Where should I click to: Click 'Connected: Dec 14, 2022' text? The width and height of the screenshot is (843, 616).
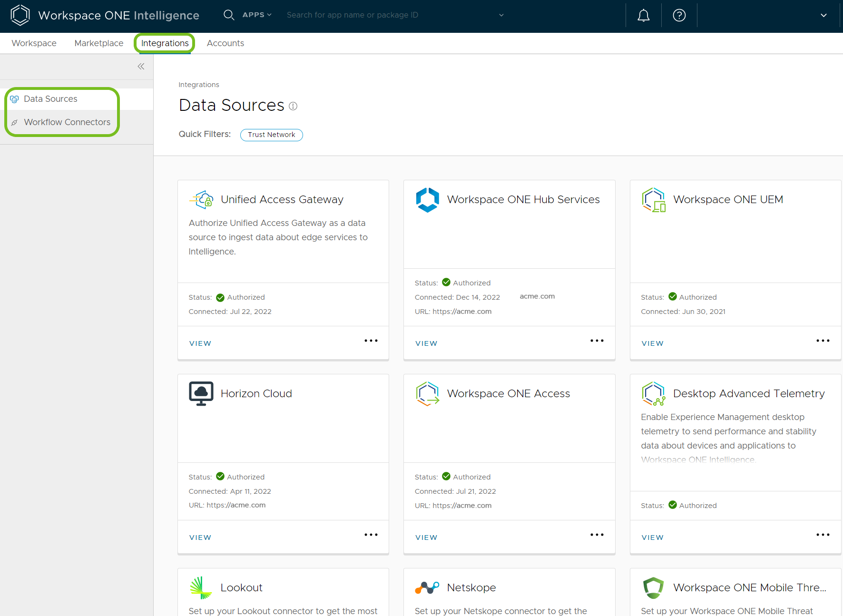tap(457, 297)
